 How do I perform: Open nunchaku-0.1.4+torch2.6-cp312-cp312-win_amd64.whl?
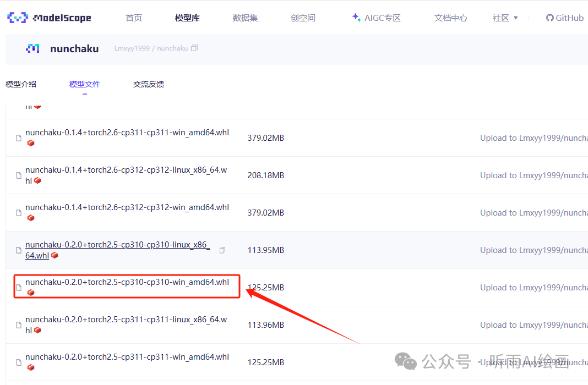(x=127, y=207)
